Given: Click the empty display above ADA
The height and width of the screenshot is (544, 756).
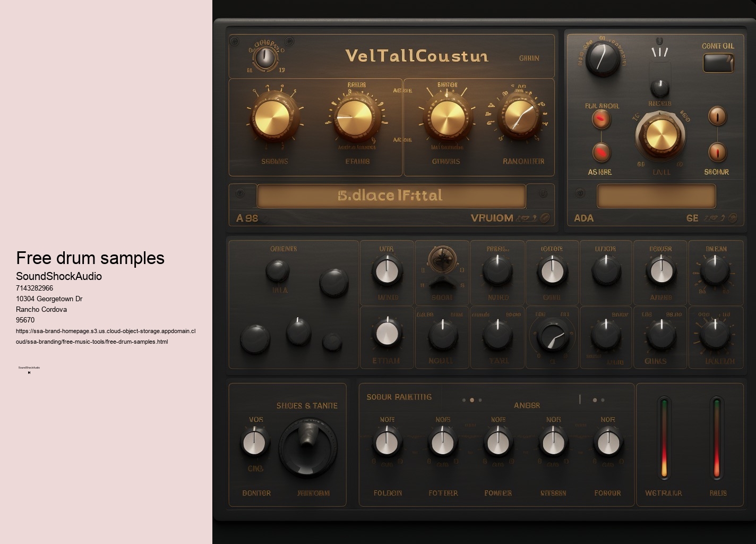Looking at the screenshot, I should point(656,196).
